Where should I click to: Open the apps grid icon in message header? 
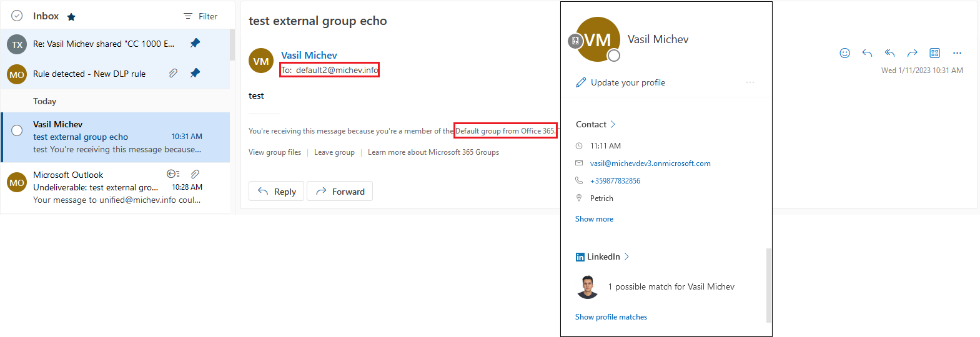click(934, 53)
